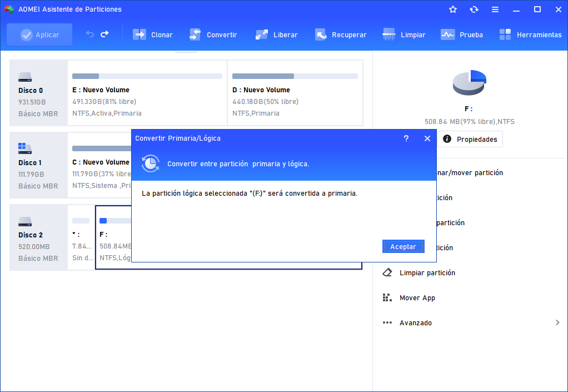This screenshot has width=568, height=392.
Task: Open the Herramientas menu
Action: click(x=530, y=35)
